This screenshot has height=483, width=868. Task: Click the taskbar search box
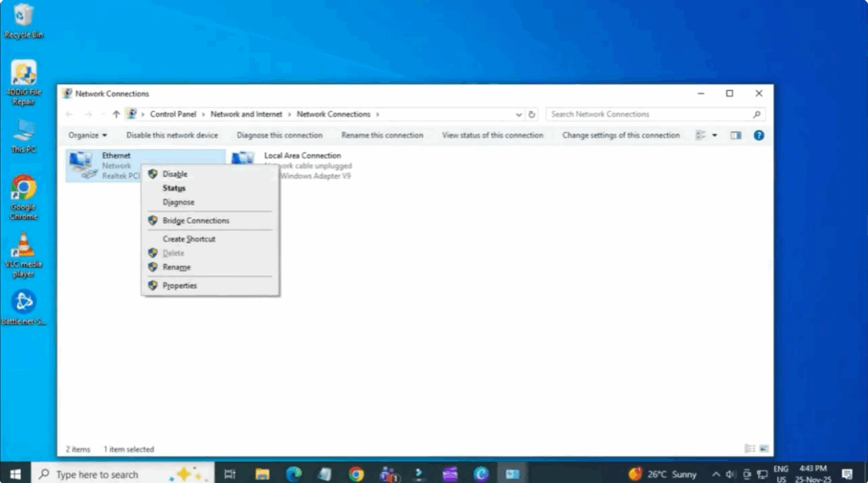point(123,475)
